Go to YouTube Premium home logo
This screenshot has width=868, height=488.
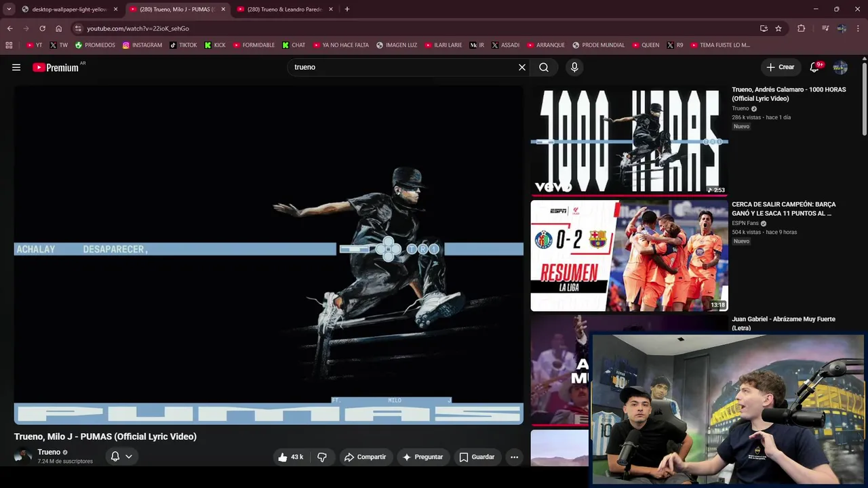[x=56, y=67]
